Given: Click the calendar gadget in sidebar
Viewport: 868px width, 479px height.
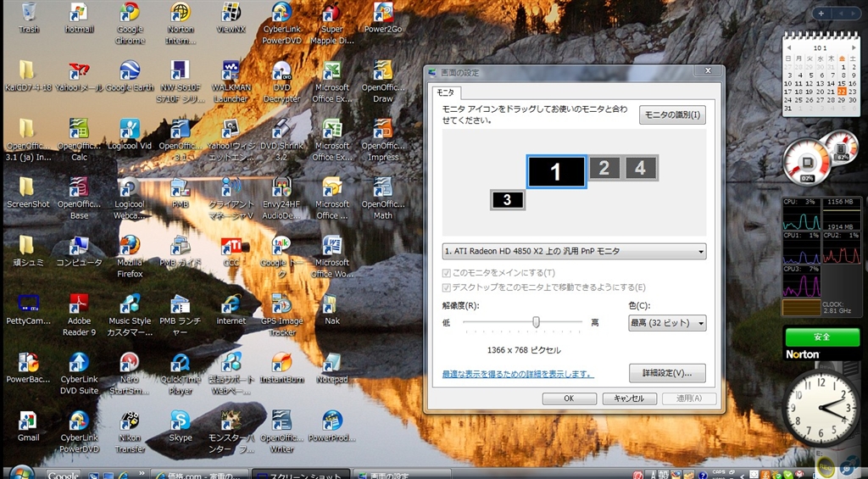Looking at the screenshot, I should click(x=821, y=73).
